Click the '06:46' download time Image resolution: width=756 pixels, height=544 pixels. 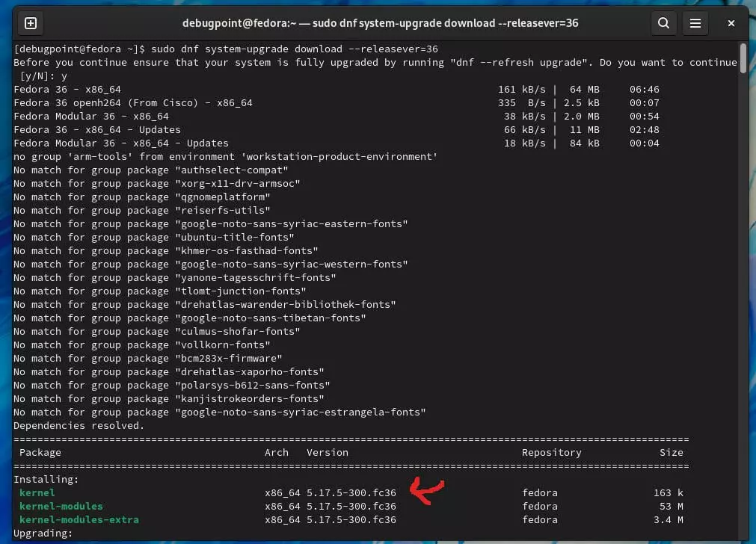pos(644,89)
